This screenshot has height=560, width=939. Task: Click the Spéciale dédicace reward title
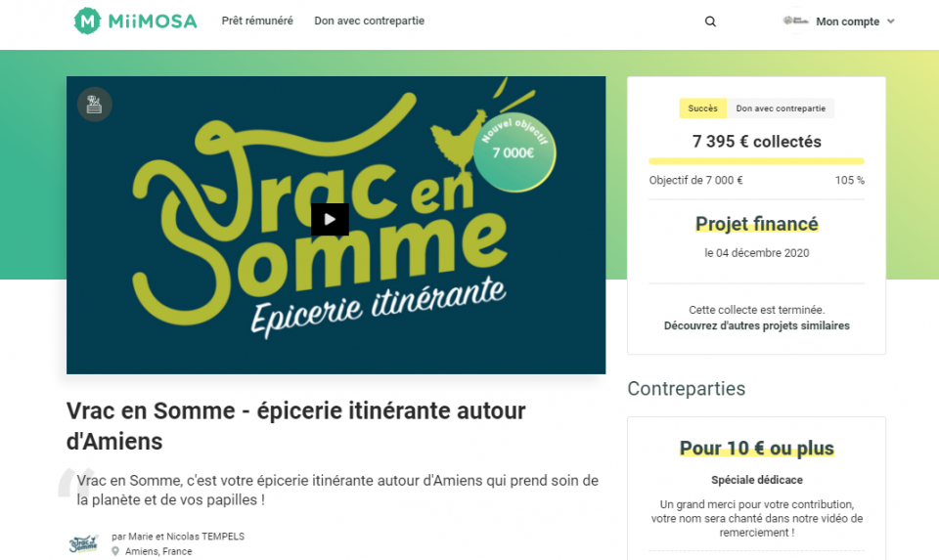[x=756, y=480]
